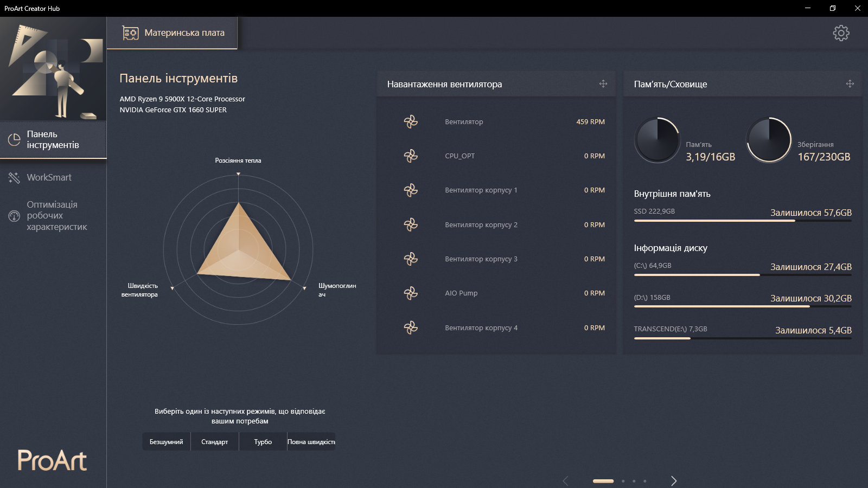This screenshot has height=488, width=868.
Task: Click the NVIDIA GeForce GTX 1660 SUPER text
Action: pyautogui.click(x=173, y=110)
